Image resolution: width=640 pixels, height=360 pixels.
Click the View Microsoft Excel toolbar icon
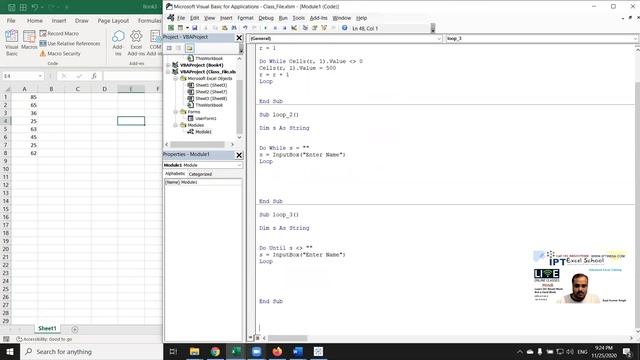coord(171,28)
